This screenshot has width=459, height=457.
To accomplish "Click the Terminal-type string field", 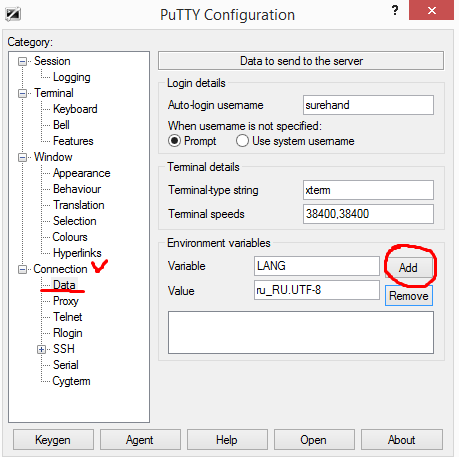I will (x=368, y=190).
